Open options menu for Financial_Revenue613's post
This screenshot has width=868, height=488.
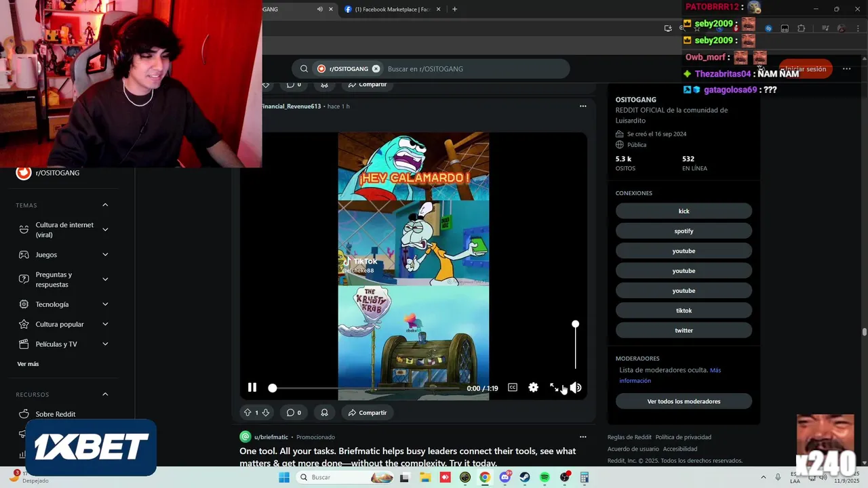click(x=583, y=106)
